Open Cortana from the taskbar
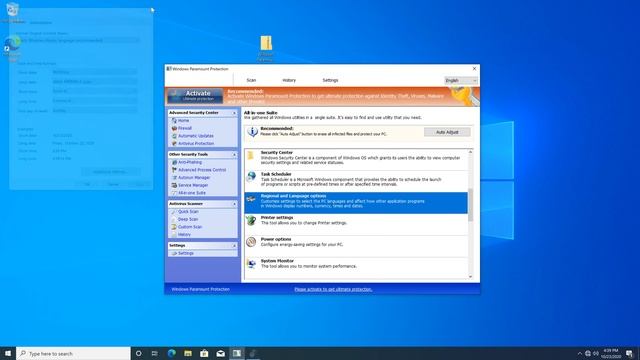 [x=138, y=353]
